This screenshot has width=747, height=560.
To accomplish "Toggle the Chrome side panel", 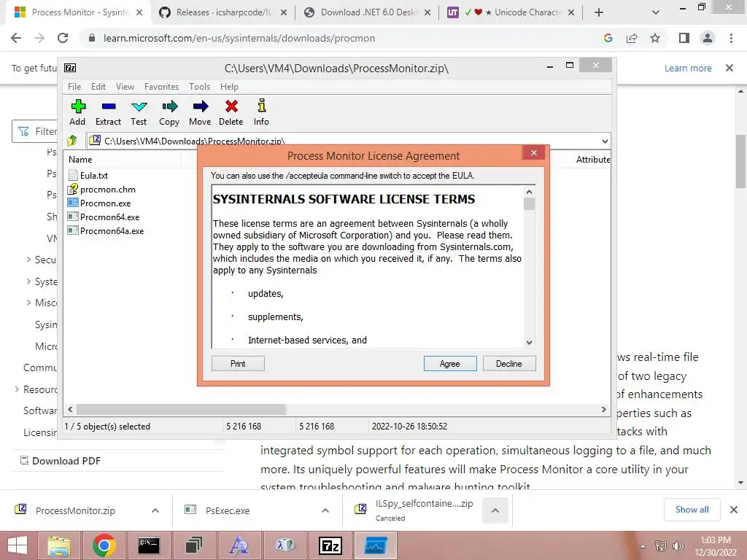I will (684, 38).
